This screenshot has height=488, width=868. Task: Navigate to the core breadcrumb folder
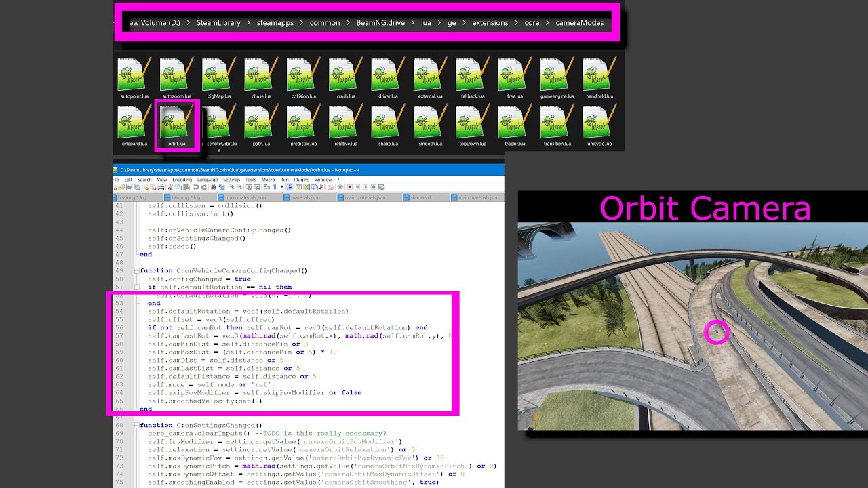coord(532,22)
